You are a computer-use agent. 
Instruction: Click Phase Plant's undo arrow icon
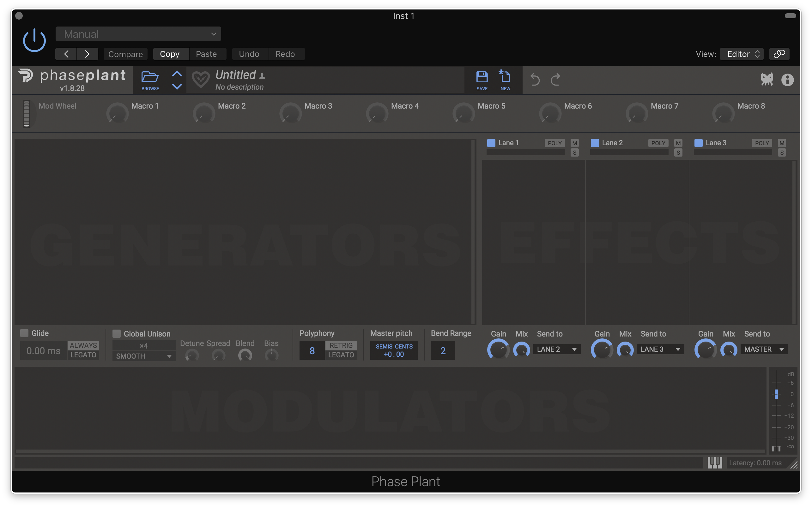(535, 80)
